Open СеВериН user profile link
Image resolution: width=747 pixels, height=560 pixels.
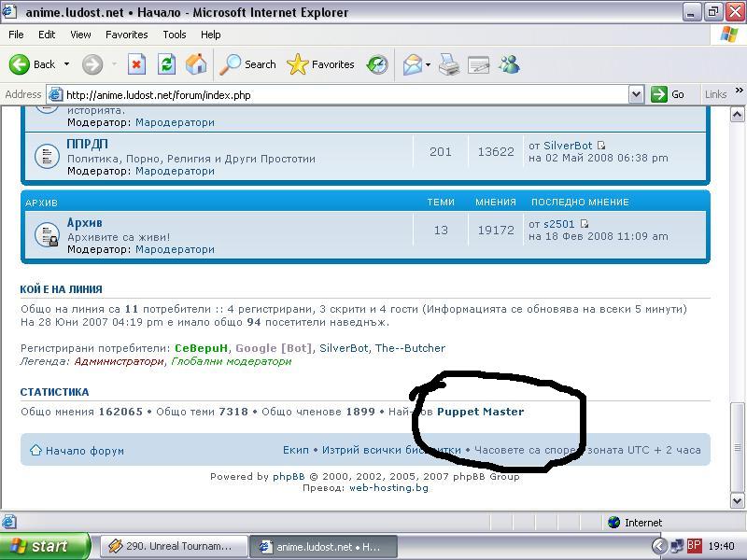(202, 348)
